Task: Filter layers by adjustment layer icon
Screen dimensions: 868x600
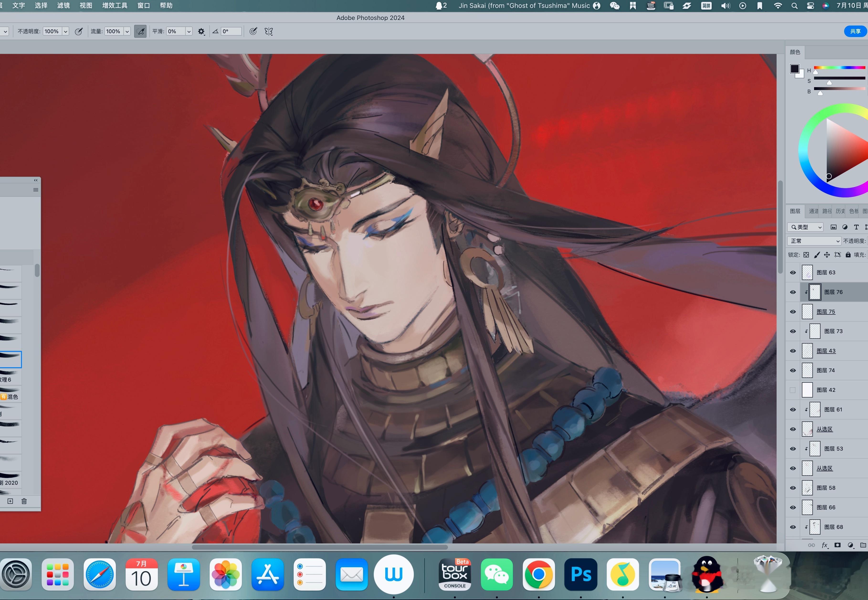Action: (x=845, y=227)
